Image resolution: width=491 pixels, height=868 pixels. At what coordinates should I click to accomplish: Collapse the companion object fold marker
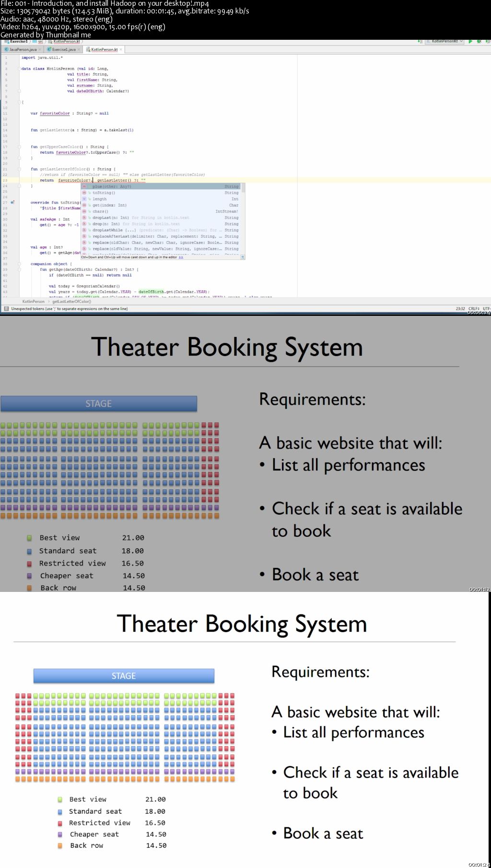[x=19, y=264]
